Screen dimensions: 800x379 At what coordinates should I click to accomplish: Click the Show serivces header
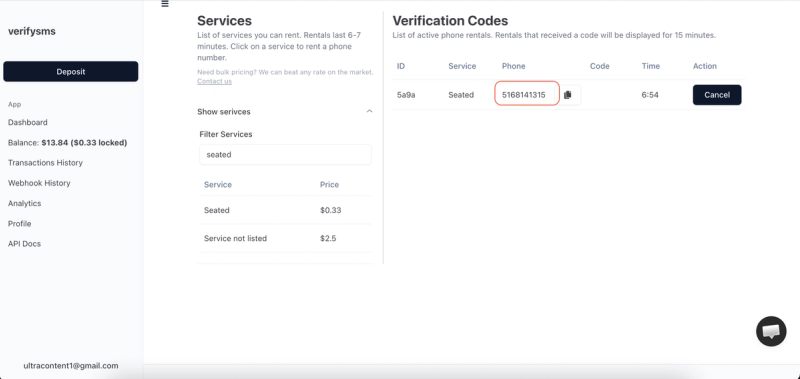224,112
